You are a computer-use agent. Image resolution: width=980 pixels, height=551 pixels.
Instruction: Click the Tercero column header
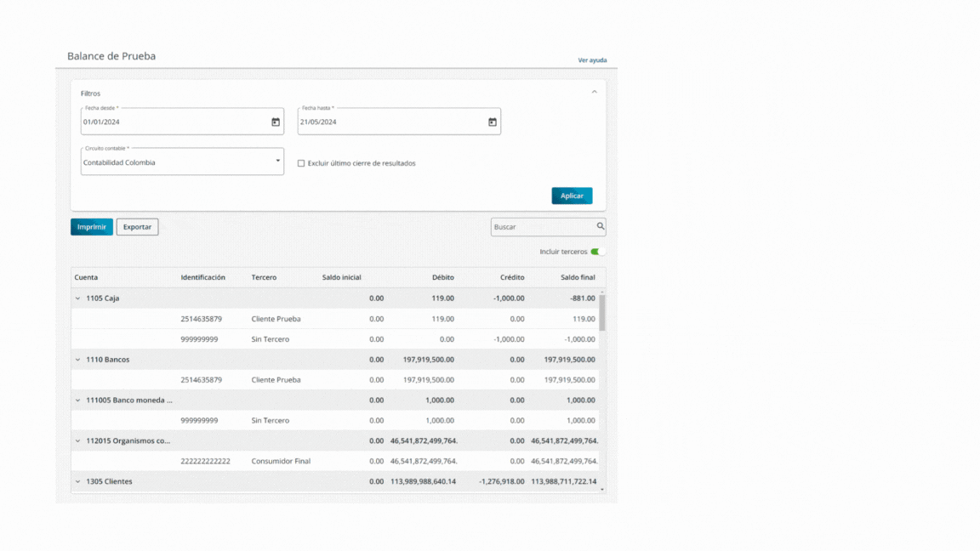pyautogui.click(x=264, y=277)
